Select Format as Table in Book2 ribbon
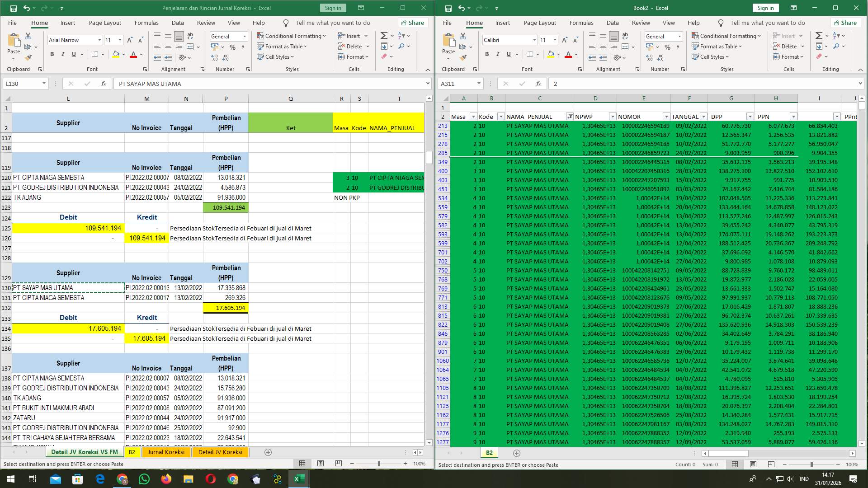The height and width of the screenshot is (488, 868). 717,46
